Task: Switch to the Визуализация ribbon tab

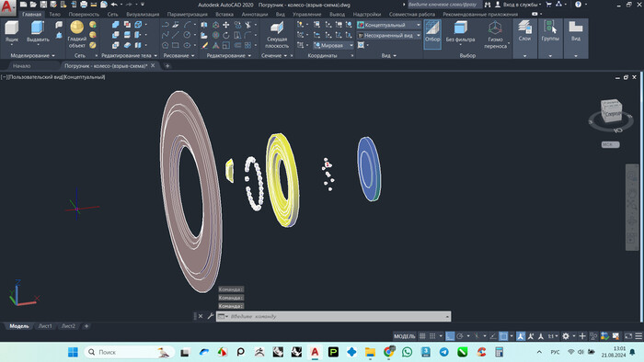Action: (143, 15)
